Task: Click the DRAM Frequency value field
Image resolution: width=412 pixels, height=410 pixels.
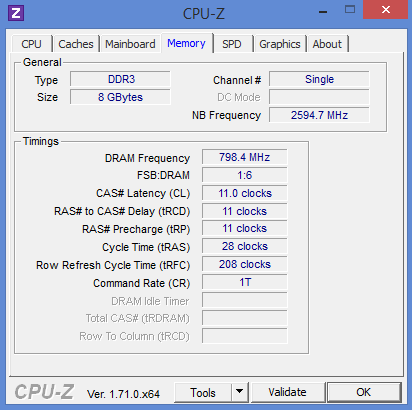Action: click(244, 157)
